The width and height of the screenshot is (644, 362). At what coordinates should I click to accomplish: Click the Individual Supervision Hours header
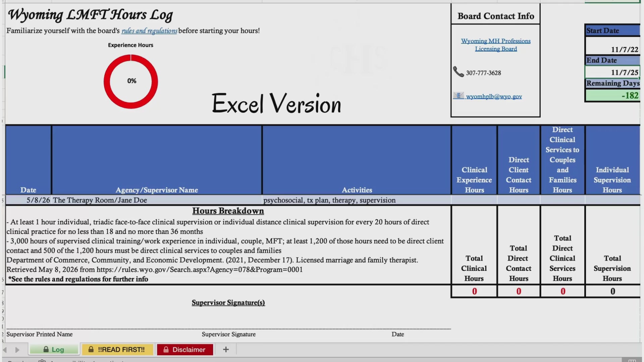coord(612,160)
